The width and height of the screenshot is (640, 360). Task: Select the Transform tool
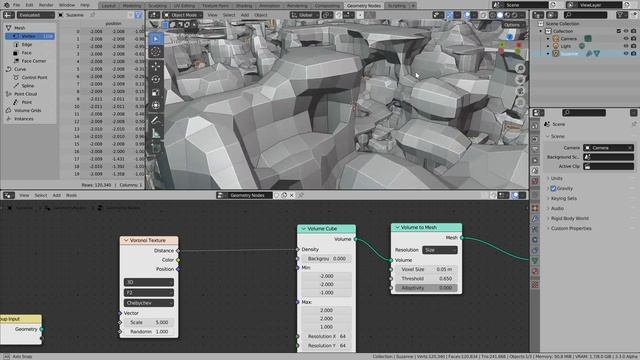click(x=156, y=106)
